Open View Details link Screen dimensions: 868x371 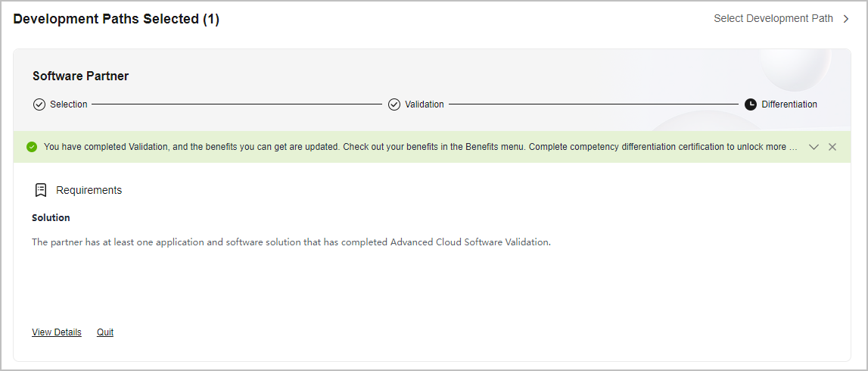[57, 332]
